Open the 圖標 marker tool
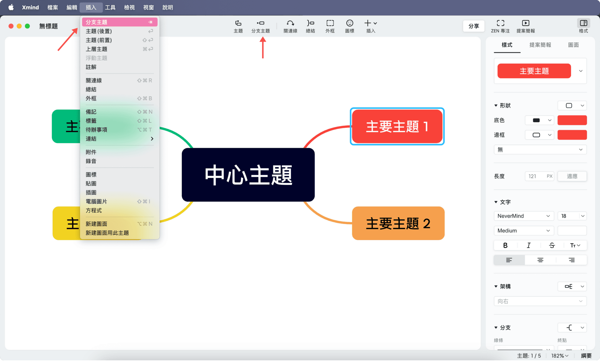 [349, 26]
